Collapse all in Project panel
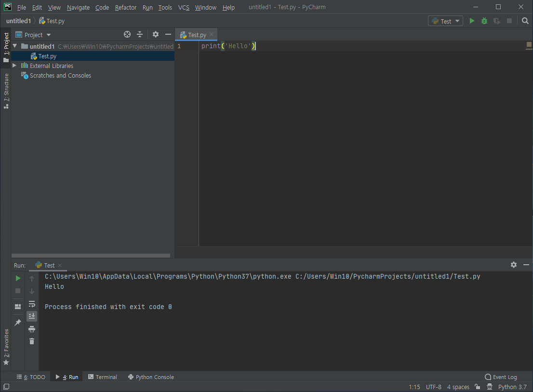 (x=140, y=34)
